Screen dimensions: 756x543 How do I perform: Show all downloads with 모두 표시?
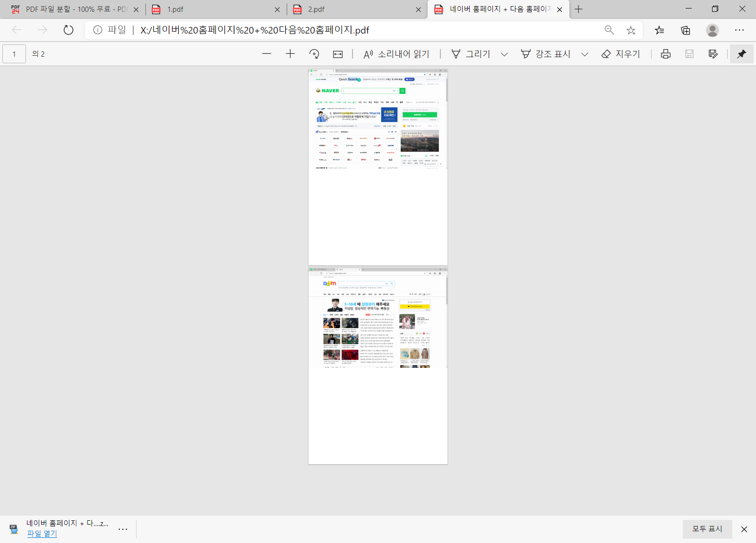point(707,529)
